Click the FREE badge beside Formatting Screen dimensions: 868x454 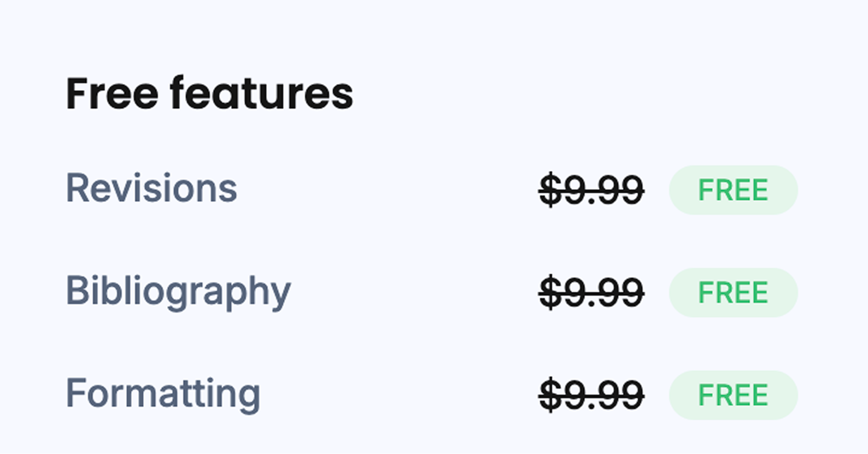click(733, 395)
